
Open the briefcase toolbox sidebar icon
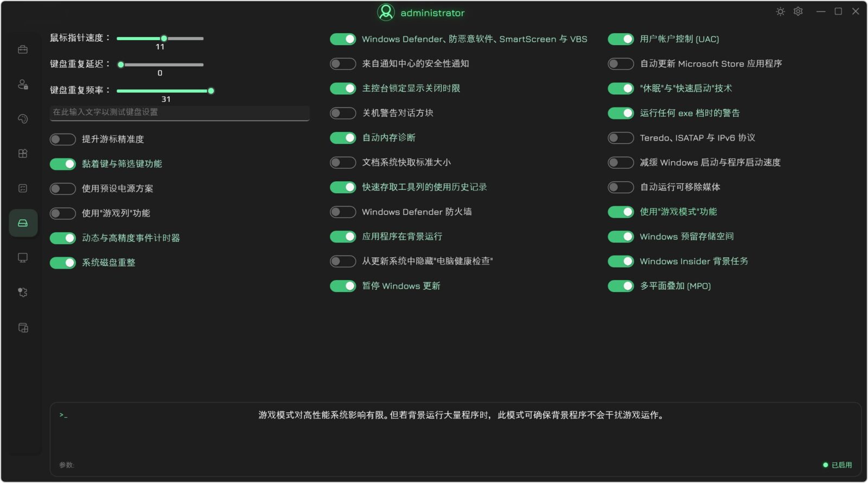pyautogui.click(x=23, y=49)
